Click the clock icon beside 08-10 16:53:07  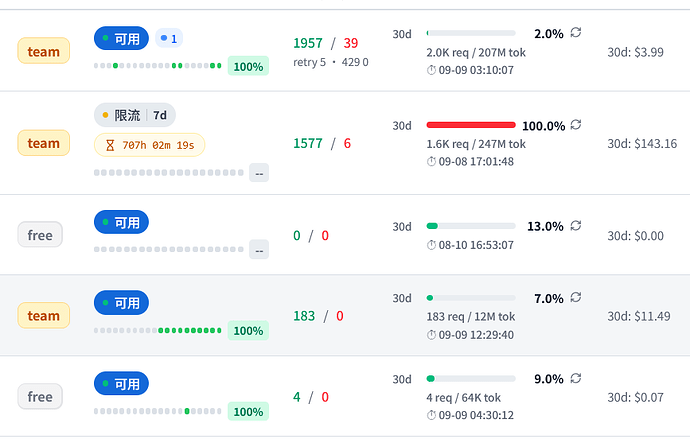pyautogui.click(x=431, y=245)
